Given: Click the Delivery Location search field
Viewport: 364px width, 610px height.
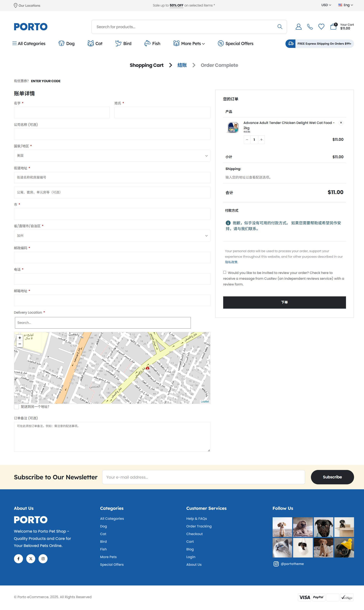Looking at the screenshot, I should pos(102,323).
